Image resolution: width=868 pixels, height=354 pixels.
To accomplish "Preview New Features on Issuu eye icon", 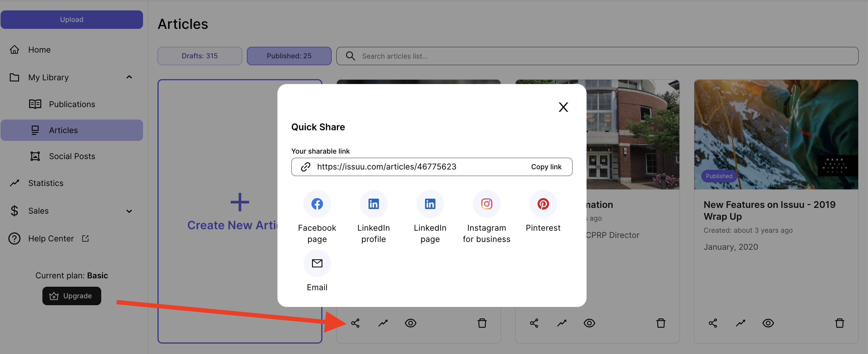I will [x=768, y=323].
